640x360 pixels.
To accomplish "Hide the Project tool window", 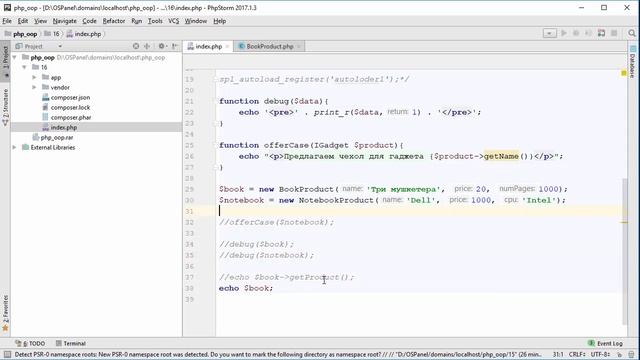I will click(175, 47).
